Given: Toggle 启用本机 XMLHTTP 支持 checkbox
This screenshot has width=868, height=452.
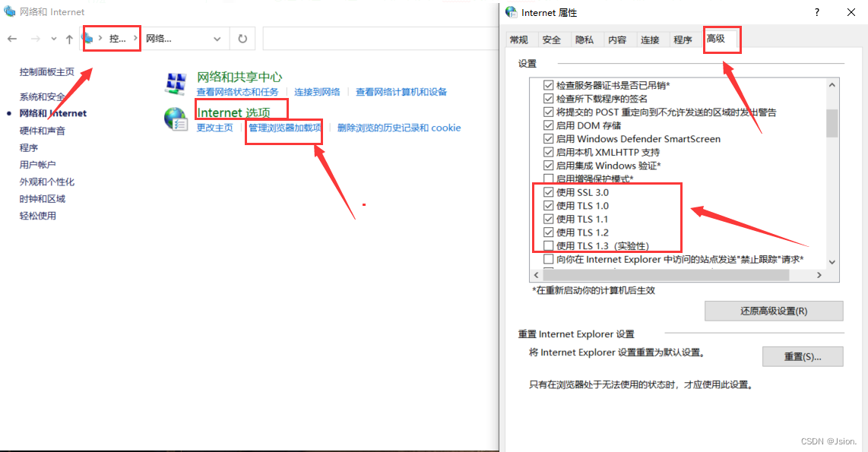Looking at the screenshot, I should pyautogui.click(x=549, y=152).
